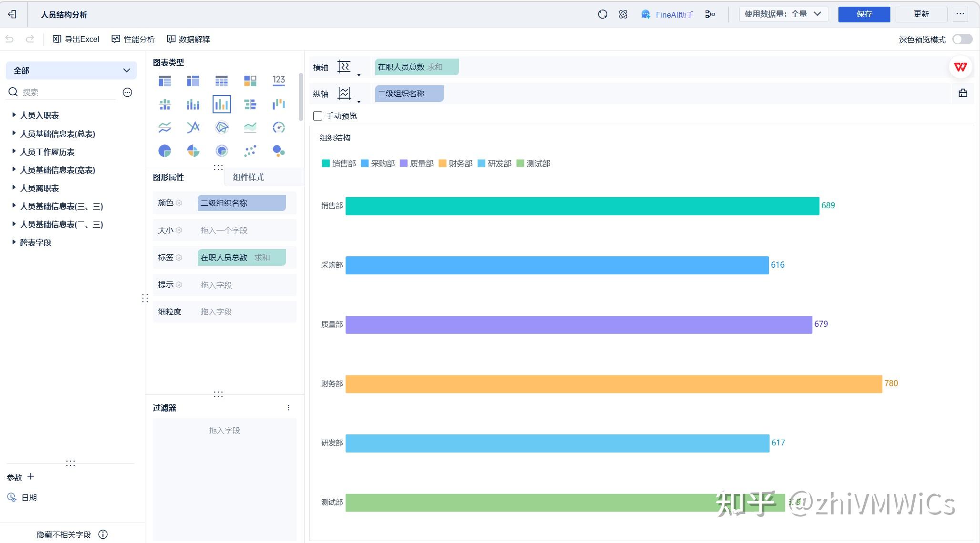Open the 颜色 settings gear

179,203
